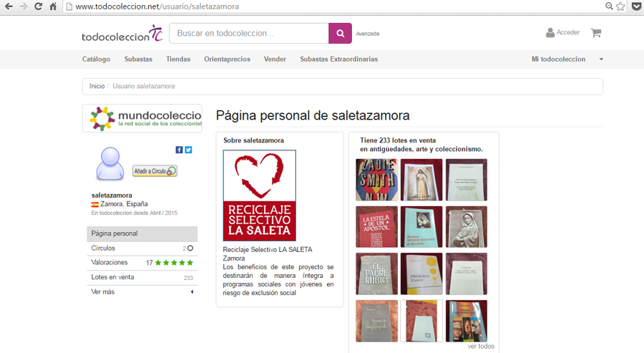The height and width of the screenshot is (353, 644).
Task: Expand the Ver más sidebar item
Action: [x=142, y=291]
